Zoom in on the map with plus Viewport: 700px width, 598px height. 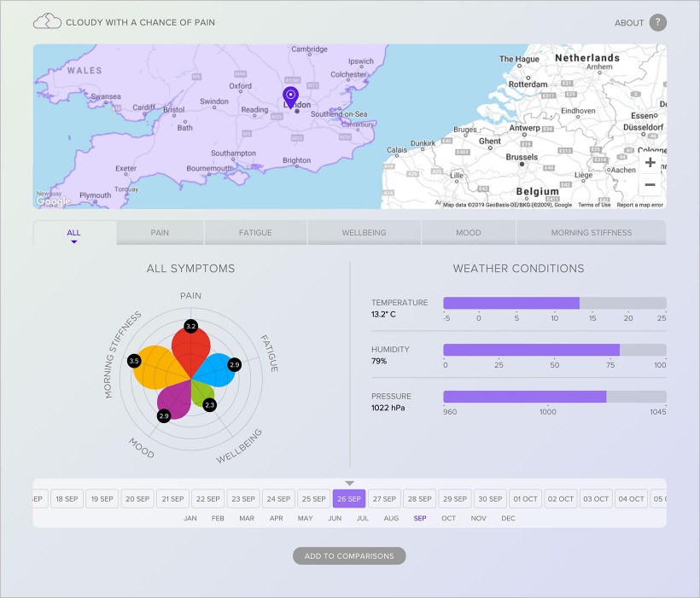pyautogui.click(x=650, y=162)
